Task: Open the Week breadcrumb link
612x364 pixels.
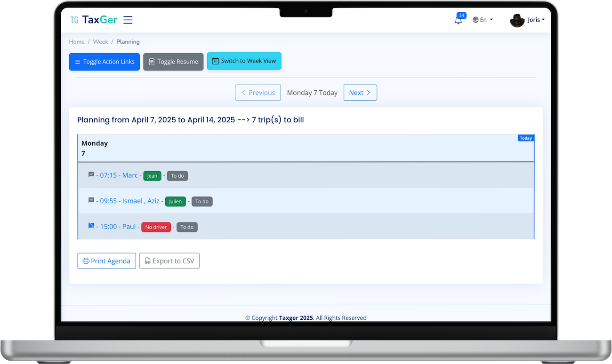Action: (100, 42)
